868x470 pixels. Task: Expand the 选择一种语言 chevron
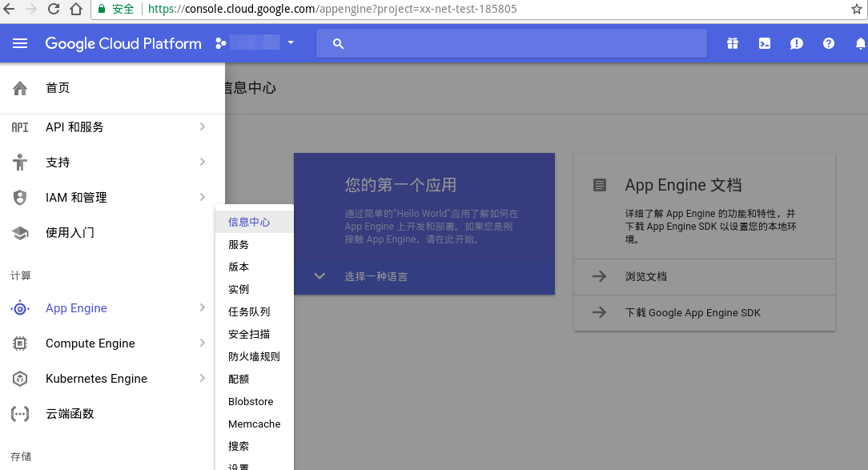pos(319,275)
